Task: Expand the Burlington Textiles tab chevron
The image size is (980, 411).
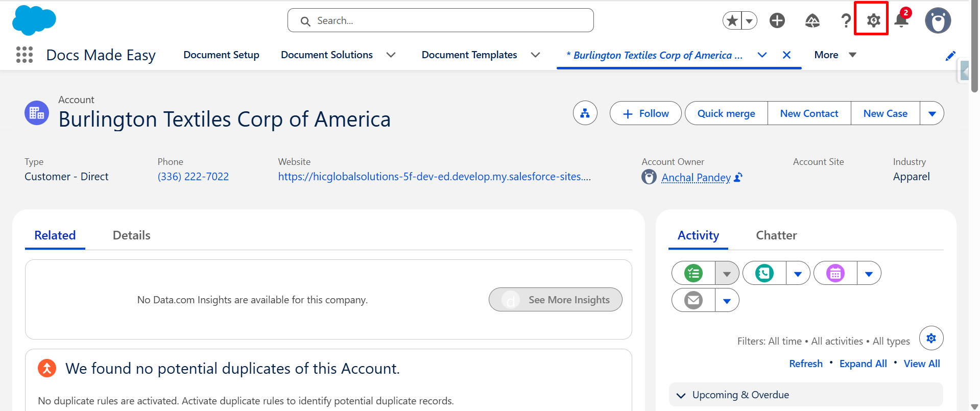Action: point(762,55)
